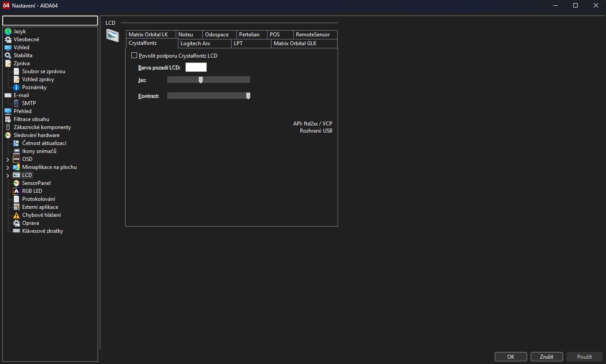
Task: Click the Poznámky info icon
Action: (x=16, y=87)
